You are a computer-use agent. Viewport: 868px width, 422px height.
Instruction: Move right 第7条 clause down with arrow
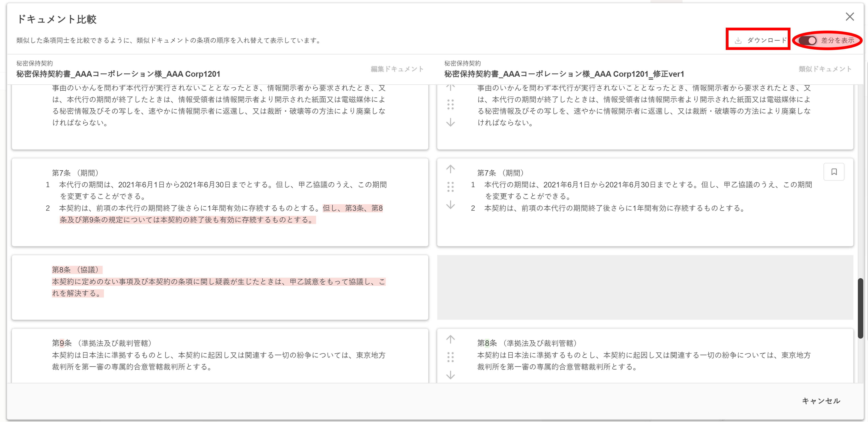point(451,205)
